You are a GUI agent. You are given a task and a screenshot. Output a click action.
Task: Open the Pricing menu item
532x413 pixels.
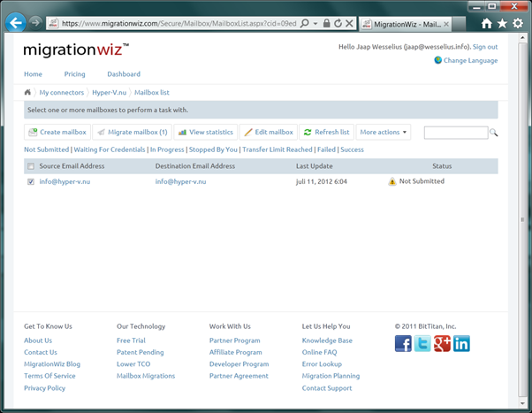[x=74, y=74]
